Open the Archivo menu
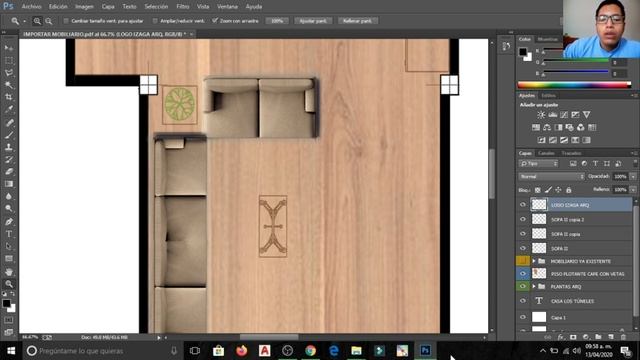This screenshot has width=640, height=360. [x=31, y=7]
